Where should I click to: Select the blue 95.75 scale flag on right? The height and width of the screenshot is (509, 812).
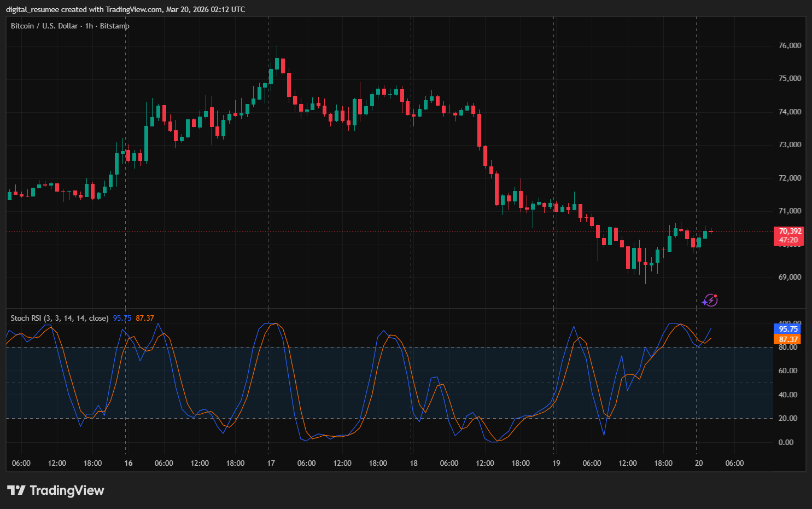(x=787, y=329)
